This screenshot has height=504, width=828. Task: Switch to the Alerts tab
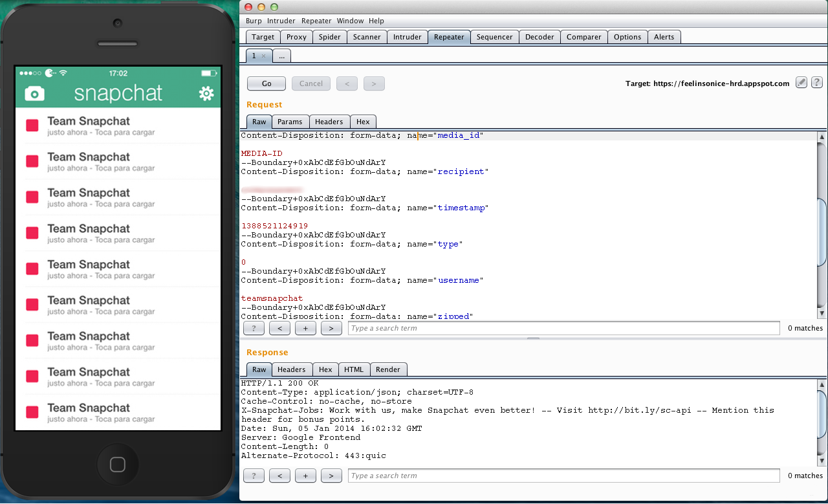(664, 37)
